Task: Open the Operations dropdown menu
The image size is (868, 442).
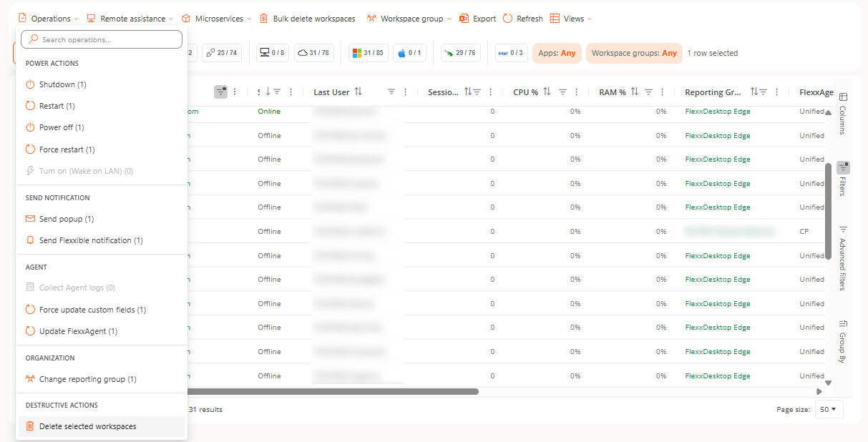Action: coord(49,19)
